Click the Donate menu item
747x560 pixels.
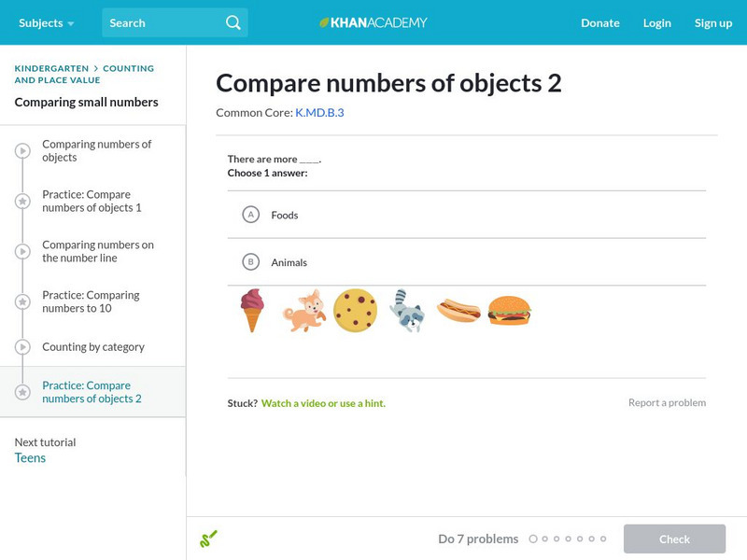click(599, 22)
